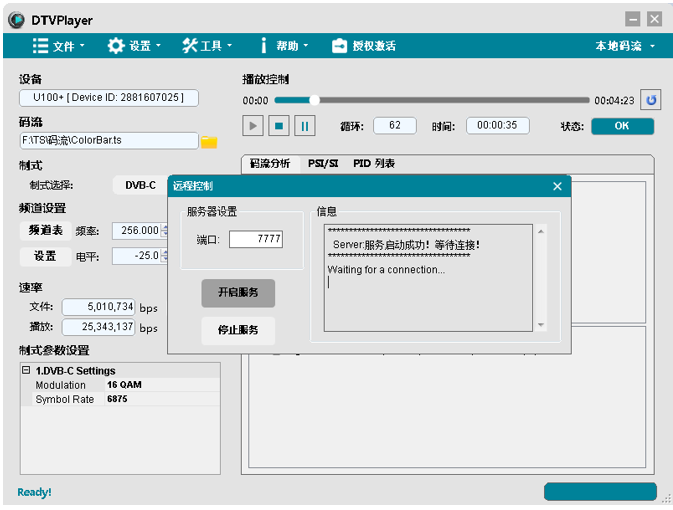Click the wrench icon beside 工具
The height and width of the screenshot is (510, 673).
click(189, 46)
